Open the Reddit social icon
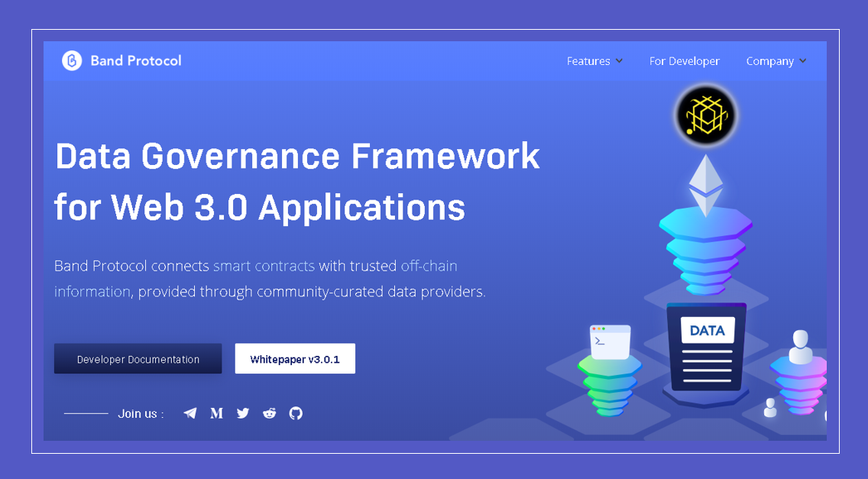 point(270,413)
